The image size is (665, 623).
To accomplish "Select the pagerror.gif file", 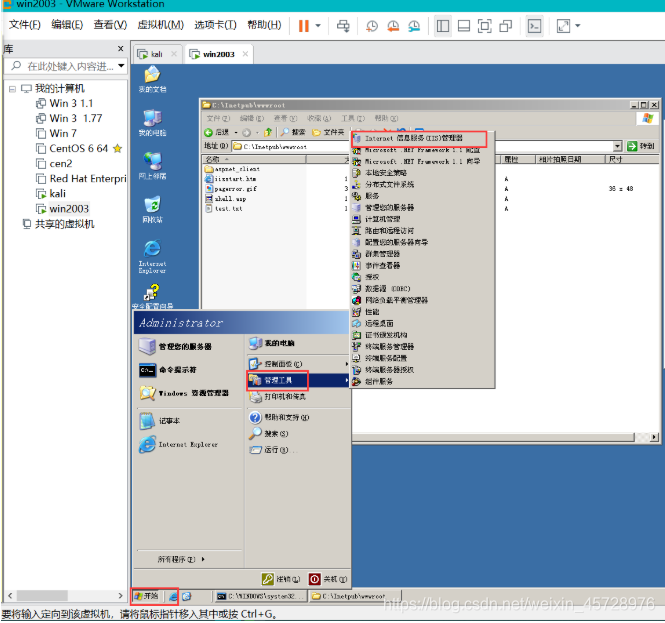I will [232, 189].
